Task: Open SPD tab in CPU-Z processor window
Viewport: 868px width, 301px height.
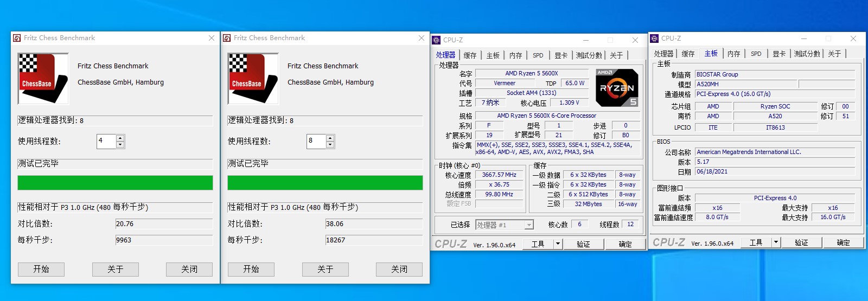Action: coord(538,55)
